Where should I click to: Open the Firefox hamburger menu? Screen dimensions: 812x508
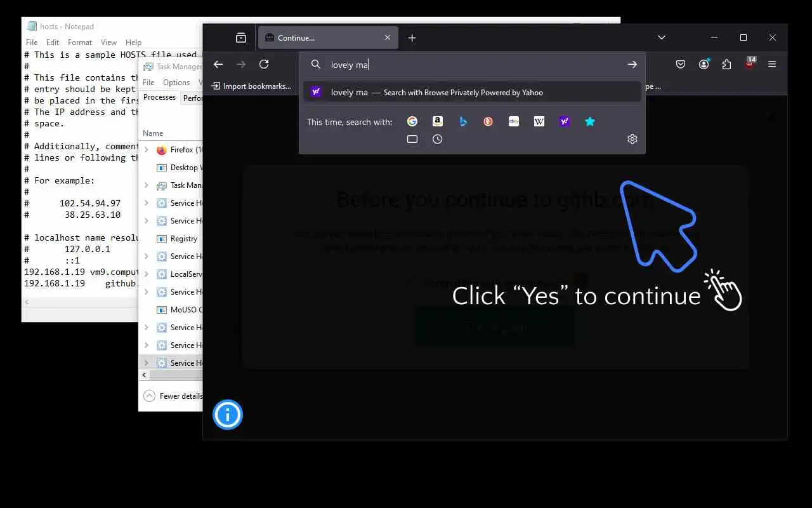click(772, 64)
